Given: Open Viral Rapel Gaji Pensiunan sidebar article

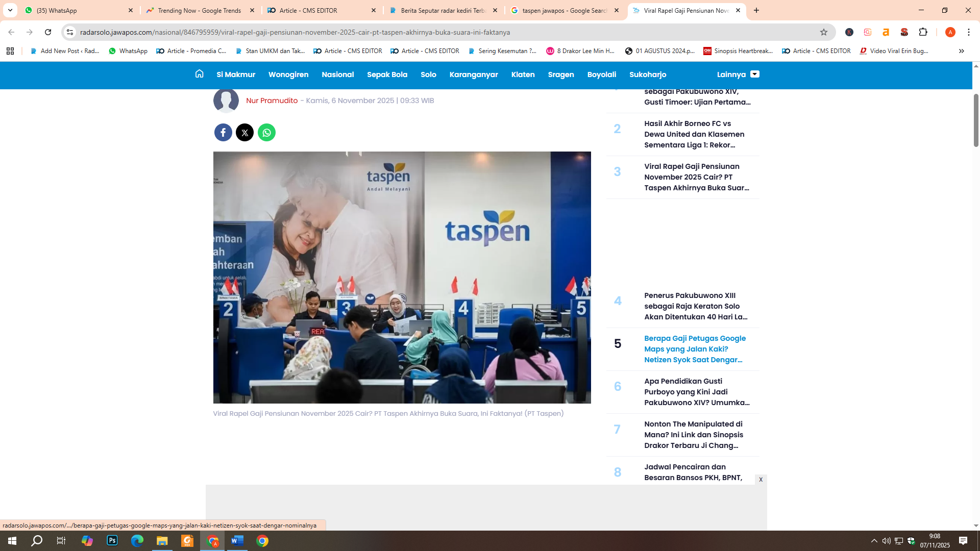Looking at the screenshot, I should 697,177.
